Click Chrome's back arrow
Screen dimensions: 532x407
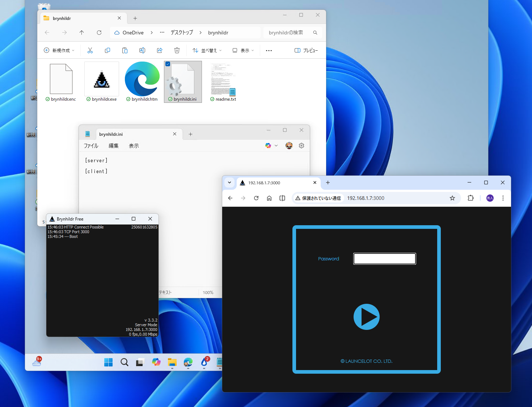[230, 198]
